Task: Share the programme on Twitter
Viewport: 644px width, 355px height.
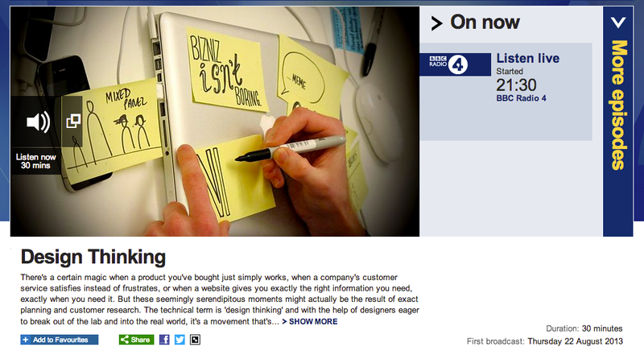Action: click(180, 340)
